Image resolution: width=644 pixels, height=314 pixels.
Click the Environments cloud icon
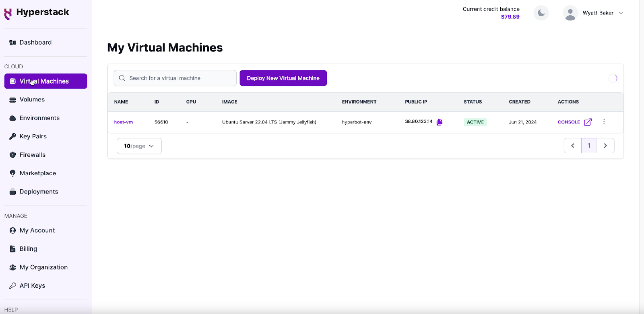click(x=12, y=118)
